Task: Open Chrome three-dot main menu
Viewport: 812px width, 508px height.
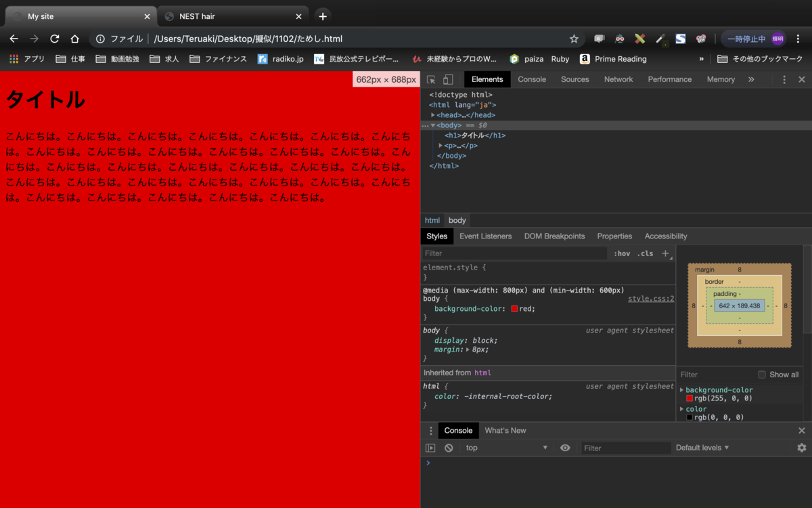Action: pos(798,39)
